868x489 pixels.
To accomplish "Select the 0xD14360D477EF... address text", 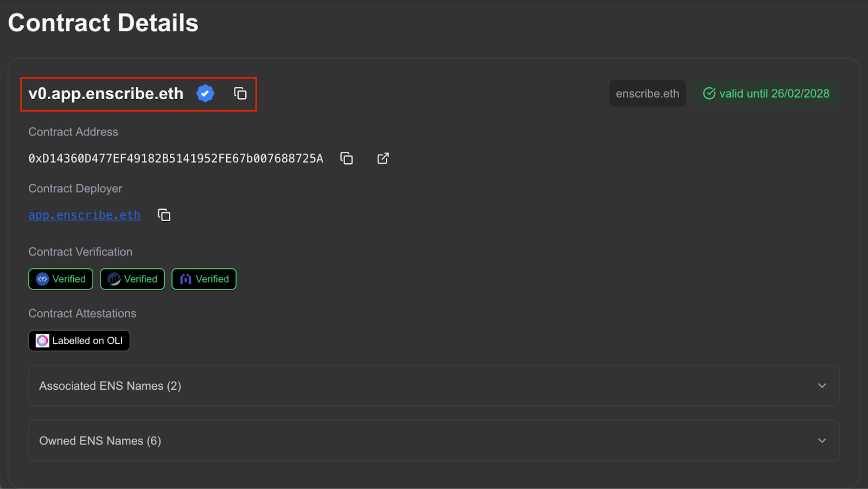I will (x=176, y=158).
